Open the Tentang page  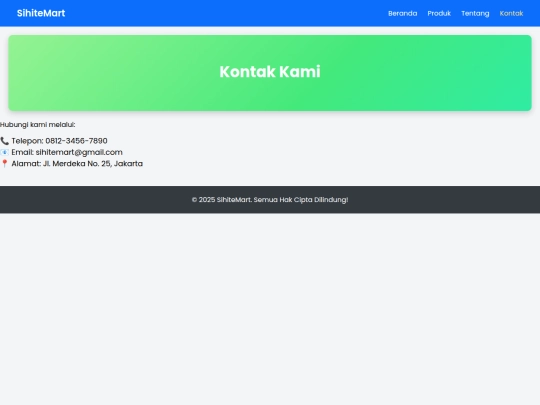[475, 13]
